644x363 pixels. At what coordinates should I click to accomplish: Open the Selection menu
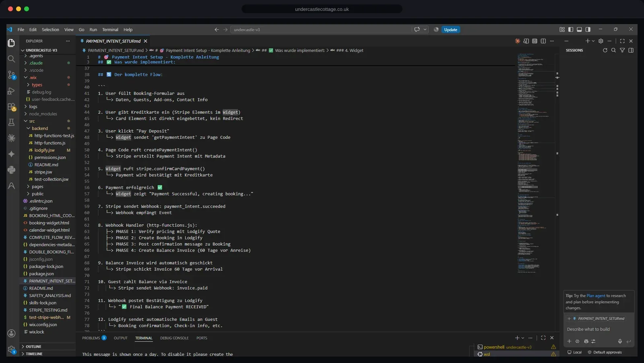[50, 30]
